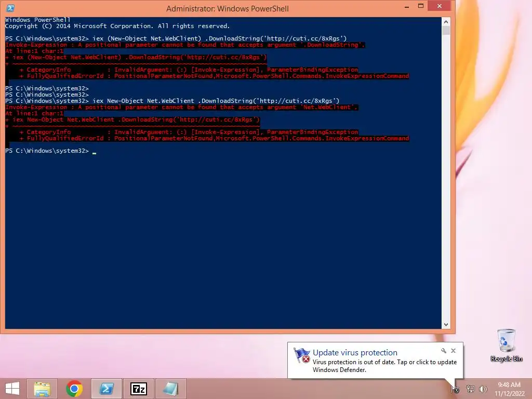Image resolution: width=532 pixels, height=399 pixels.
Task: Open File Explorer from the taskbar
Action: click(x=42, y=389)
